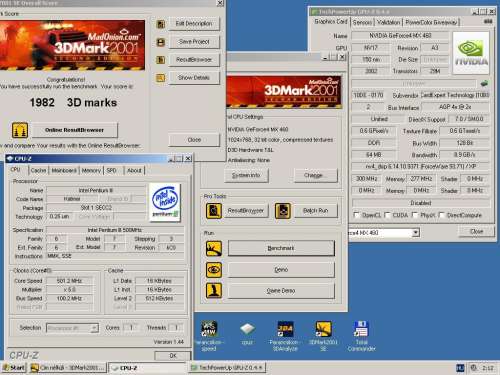Click the GPU Name field showing GeForce4 MX 460
Viewport: 500px width, 375px height.
pos(400,35)
